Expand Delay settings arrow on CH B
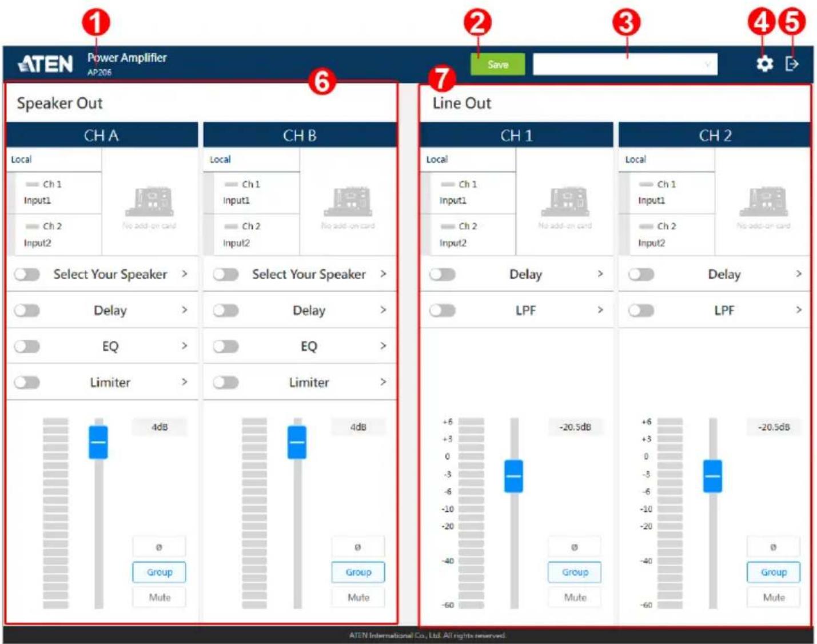Viewport: 817px width, 644px height. [x=383, y=310]
